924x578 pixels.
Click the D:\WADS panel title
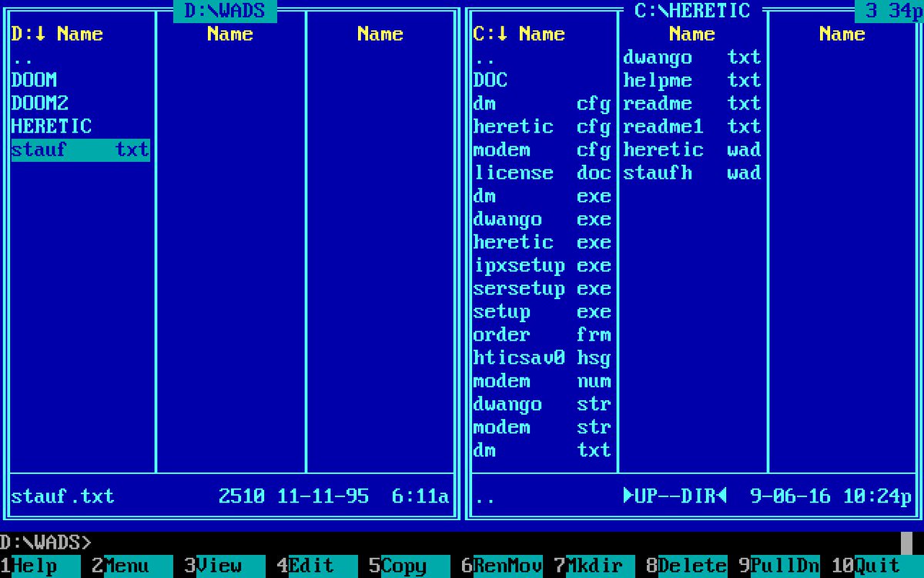[x=225, y=11]
